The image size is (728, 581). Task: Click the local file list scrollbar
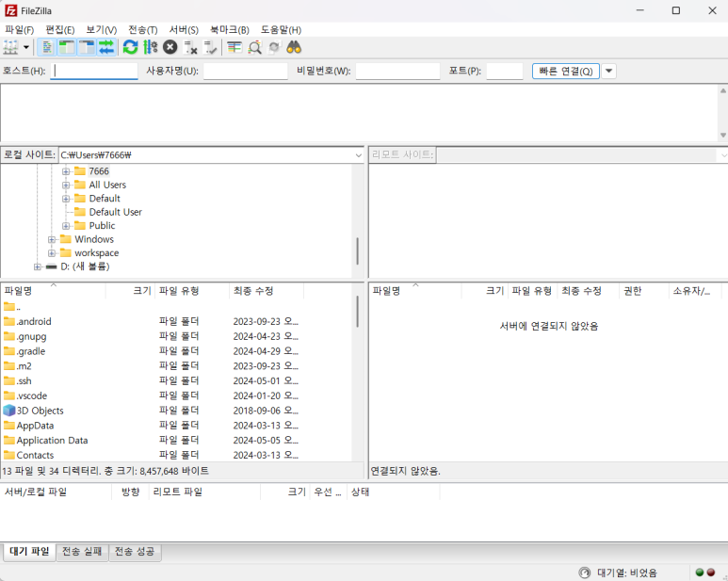358,312
